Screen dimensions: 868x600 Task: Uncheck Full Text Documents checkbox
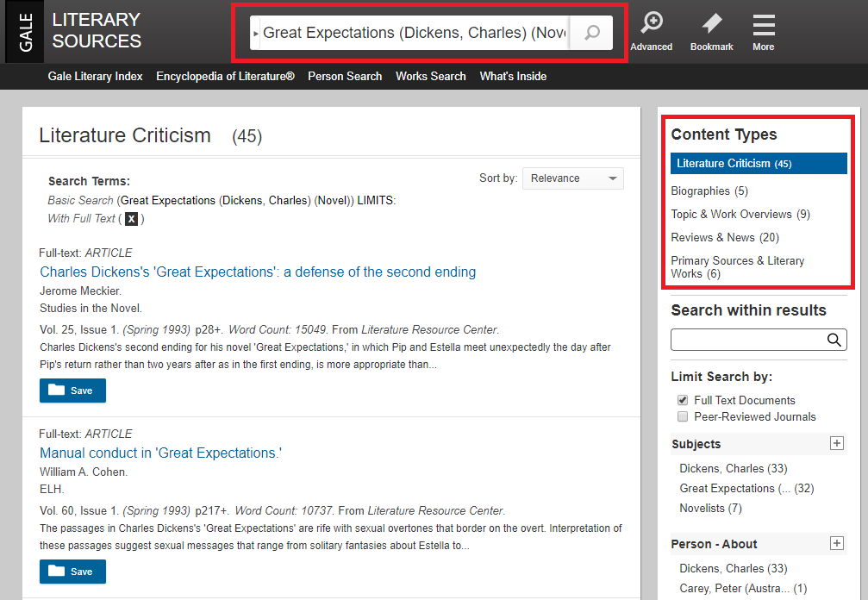tap(683, 400)
